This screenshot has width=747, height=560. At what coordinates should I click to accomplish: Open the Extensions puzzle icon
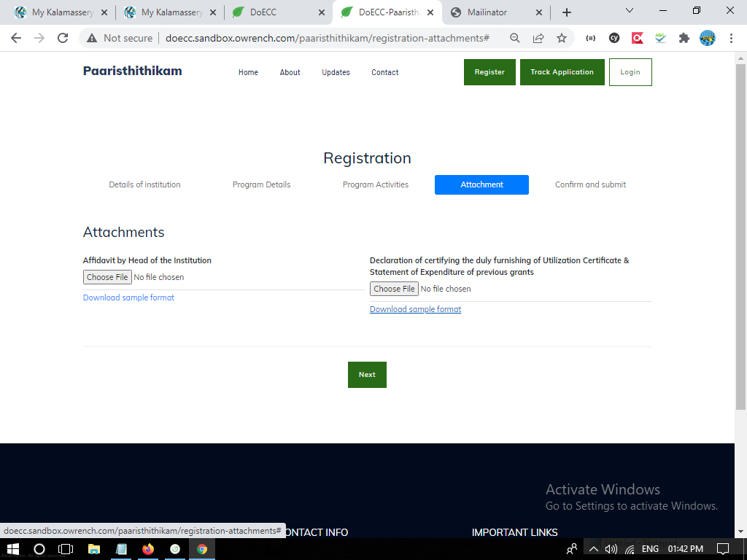(684, 38)
